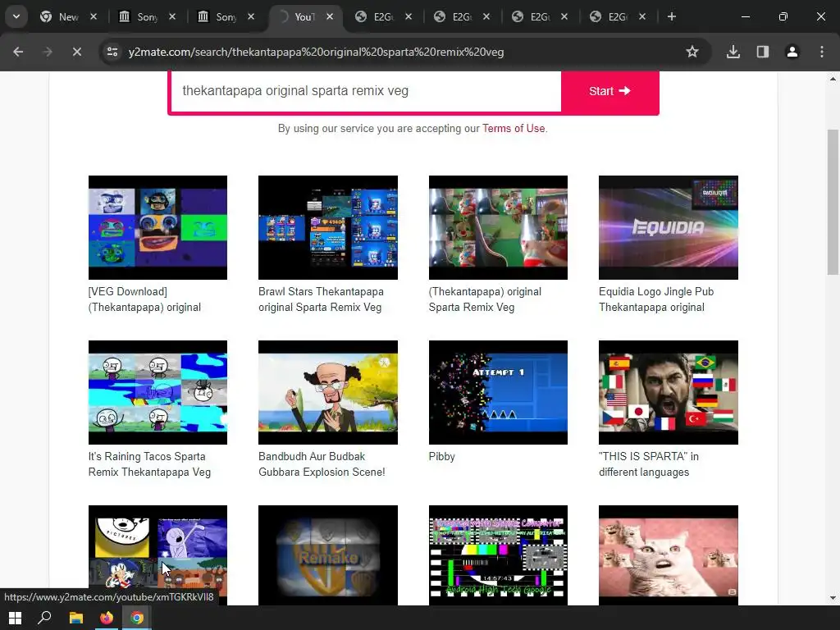Go back to previous page
This screenshot has height=630, width=840.
[18, 52]
